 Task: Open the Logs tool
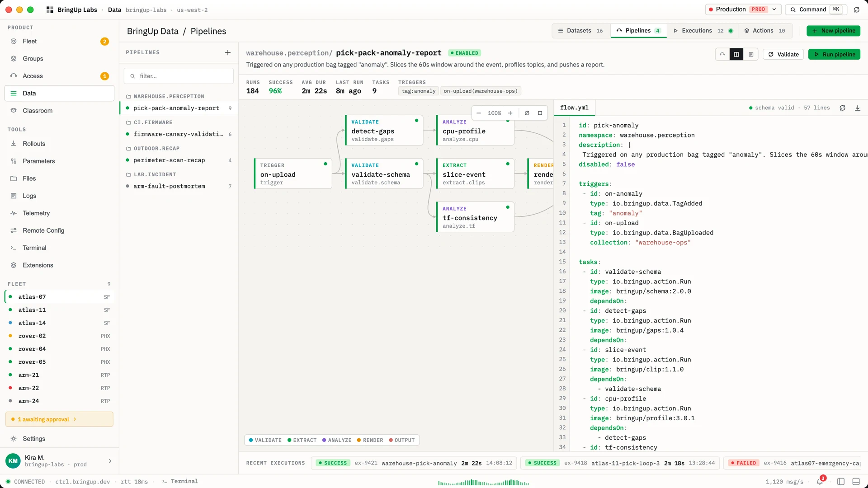coord(59,196)
